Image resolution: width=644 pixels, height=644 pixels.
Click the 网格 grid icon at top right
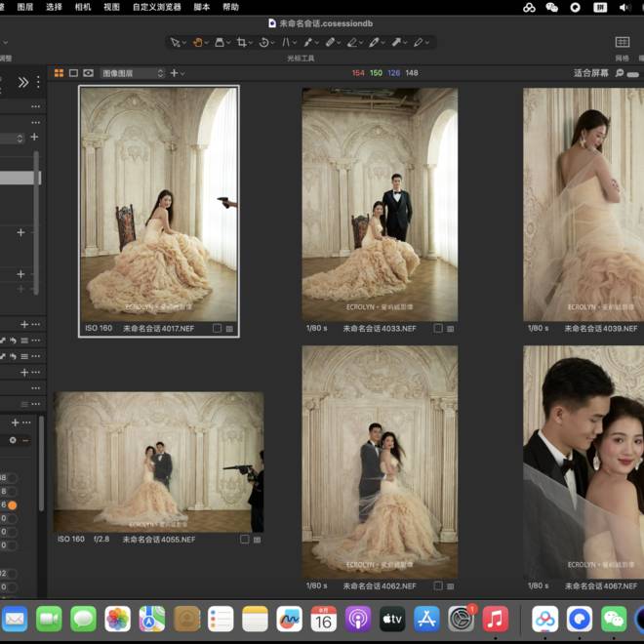coord(623,42)
